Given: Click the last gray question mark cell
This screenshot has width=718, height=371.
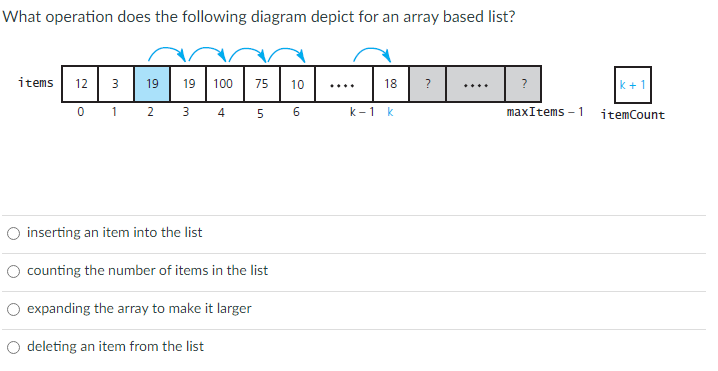Looking at the screenshot, I should (x=523, y=84).
